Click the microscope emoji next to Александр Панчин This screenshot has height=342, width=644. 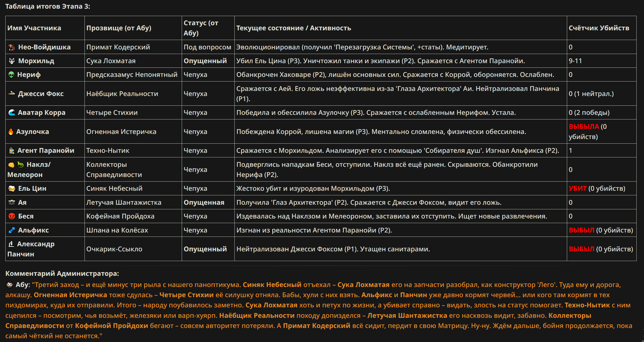pos(11,244)
